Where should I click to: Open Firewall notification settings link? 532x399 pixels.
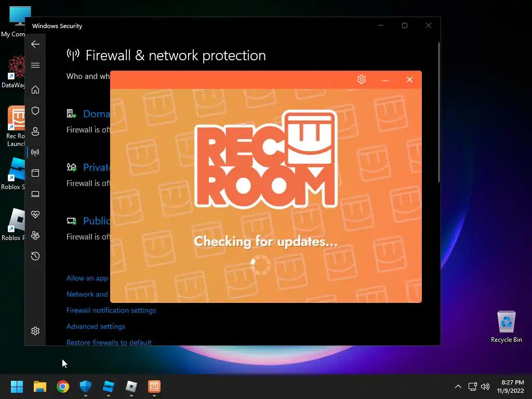click(x=111, y=311)
